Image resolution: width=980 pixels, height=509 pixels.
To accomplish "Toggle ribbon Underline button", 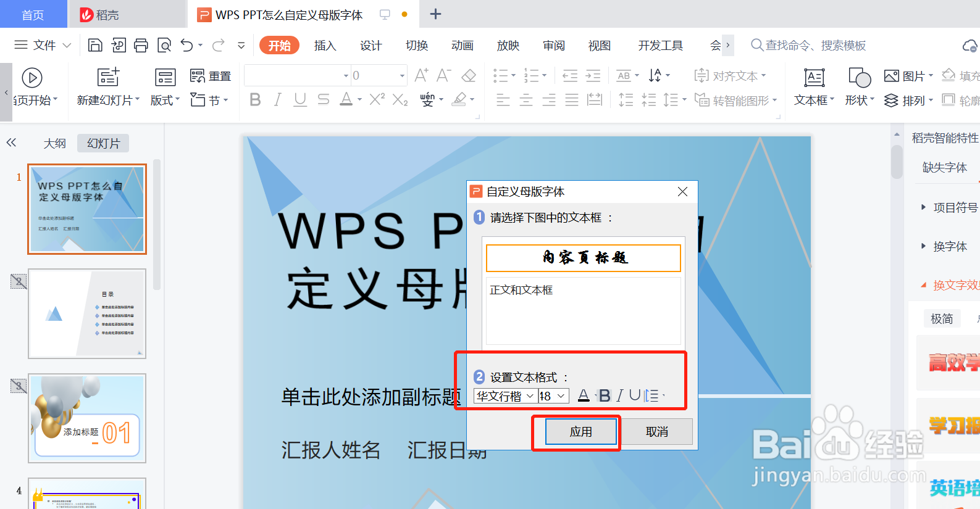I will [x=300, y=99].
